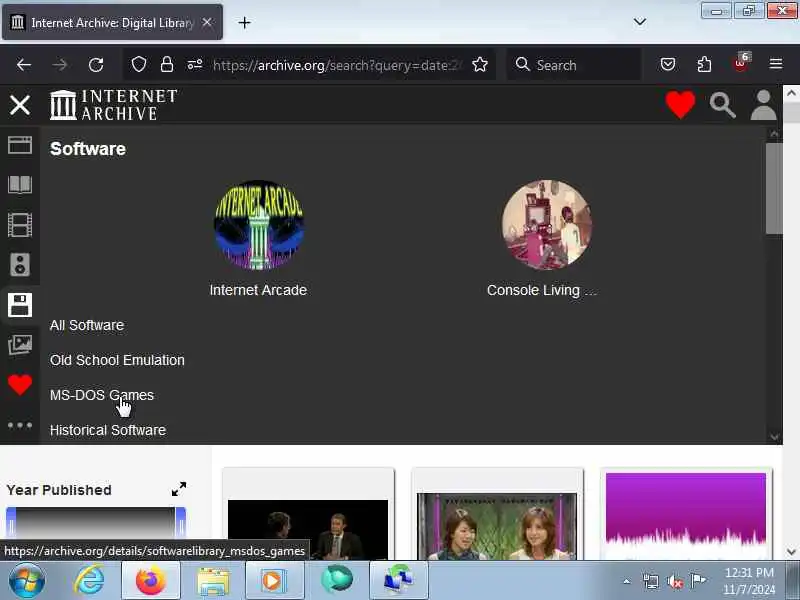Expand the Year Published histogram

179,489
